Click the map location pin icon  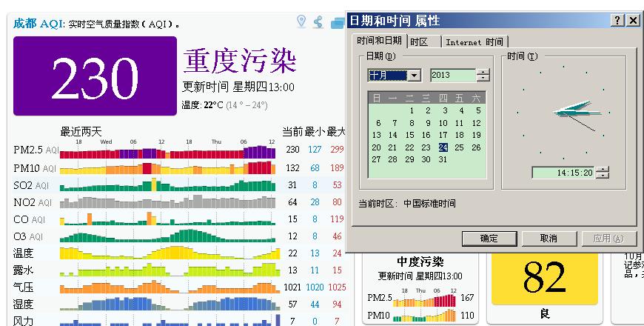click(301, 21)
